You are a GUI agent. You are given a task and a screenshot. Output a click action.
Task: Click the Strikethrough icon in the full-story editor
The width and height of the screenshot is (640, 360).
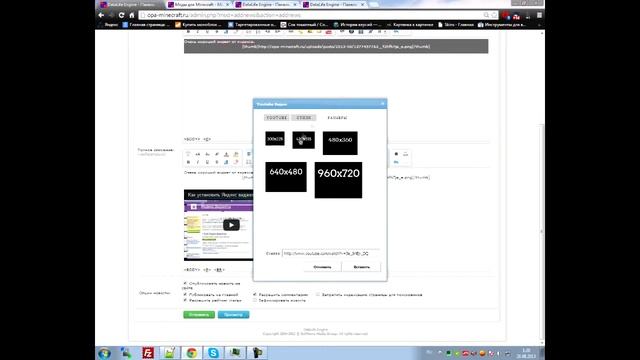(217, 162)
